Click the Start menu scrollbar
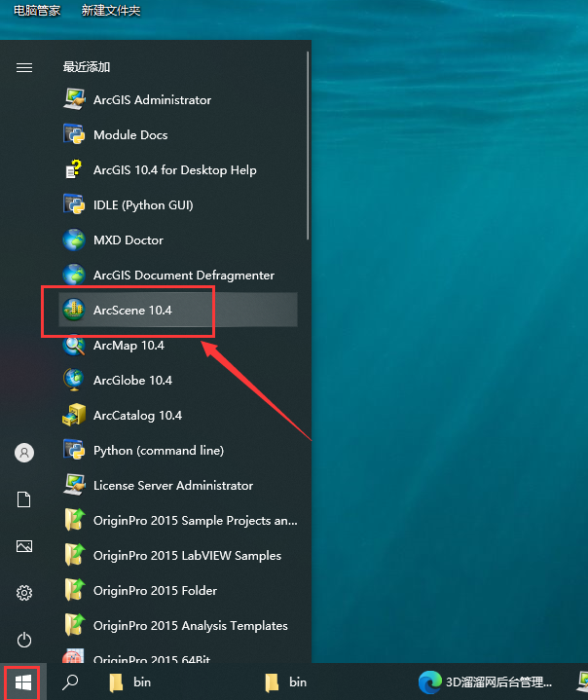Image resolution: width=588 pixels, height=700 pixels. coord(308,145)
